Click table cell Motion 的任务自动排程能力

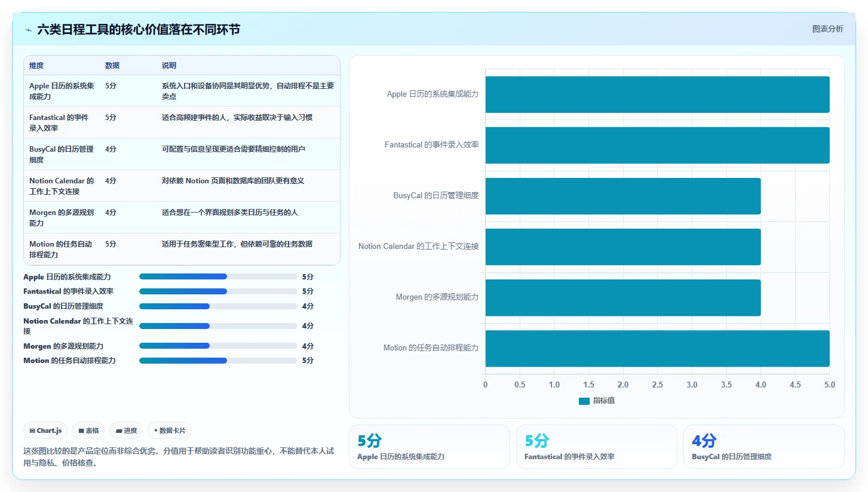pyautogui.click(x=61, y=249)
